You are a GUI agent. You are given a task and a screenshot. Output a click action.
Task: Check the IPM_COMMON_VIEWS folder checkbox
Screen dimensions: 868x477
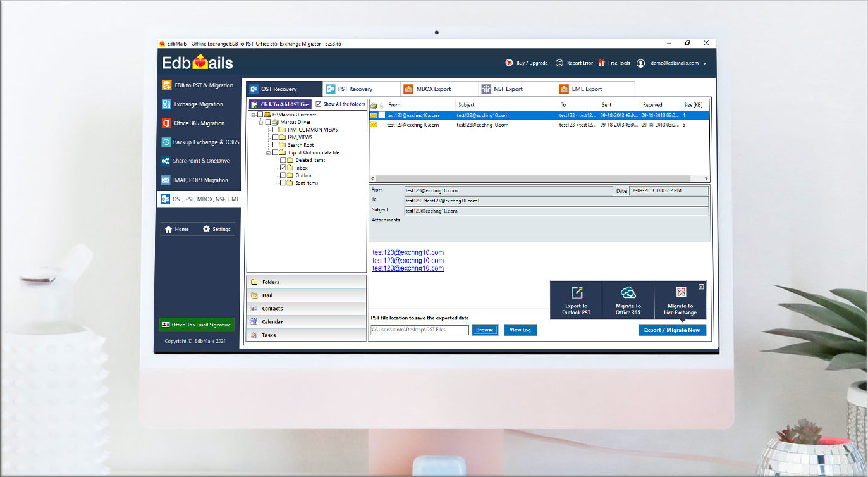point(275,130)
